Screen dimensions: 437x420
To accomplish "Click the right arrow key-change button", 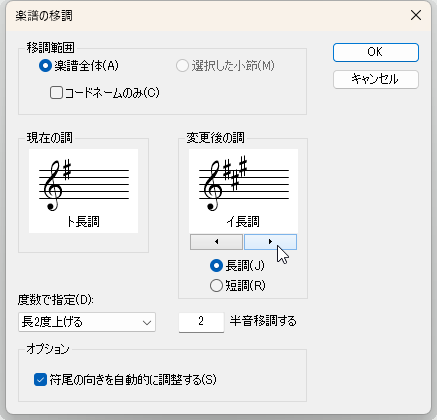I will [270, 242].
